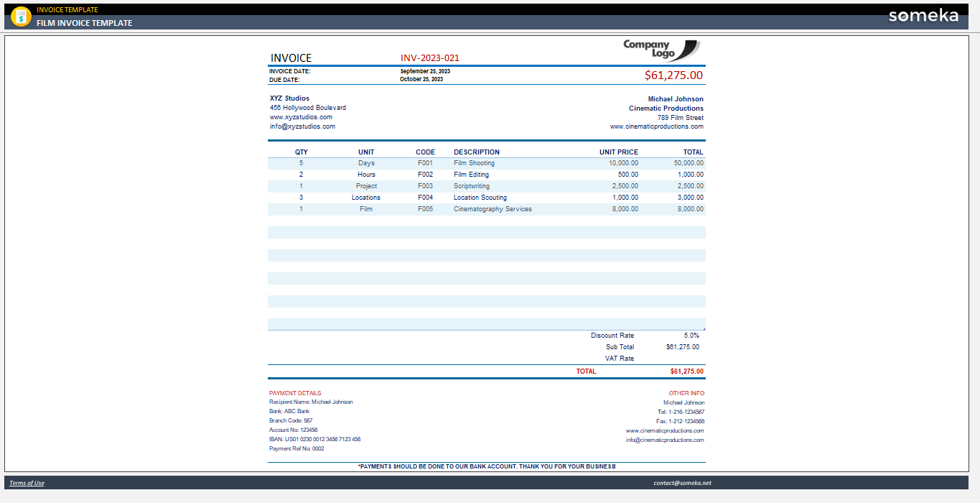Image resolution: width=980 pixels, height=503 pixels.
Task: Click the contact@someka.net email link
Action: click(682, 483)
